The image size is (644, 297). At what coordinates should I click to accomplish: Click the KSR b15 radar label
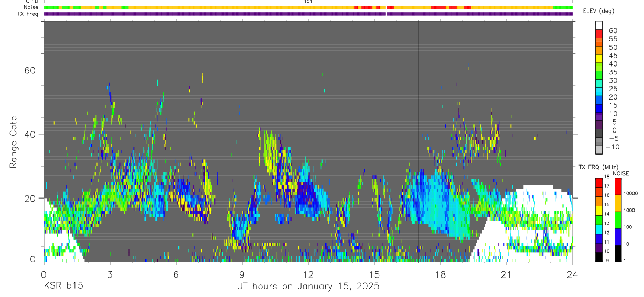62,287
